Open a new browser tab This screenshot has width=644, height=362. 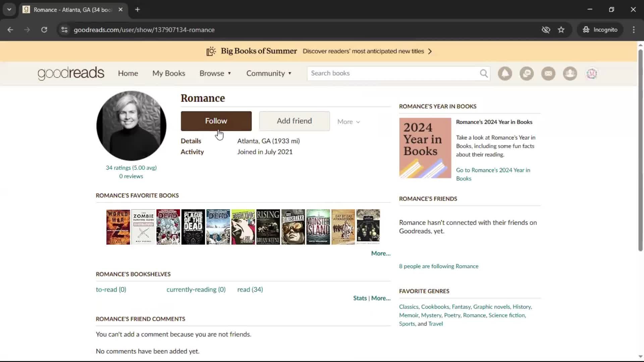click(138, 9)
